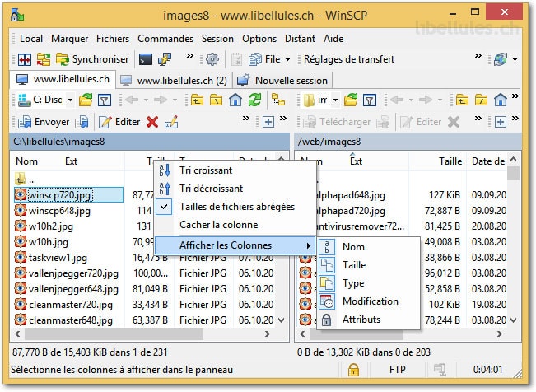Click the local Nom column header

coord(26,161)
